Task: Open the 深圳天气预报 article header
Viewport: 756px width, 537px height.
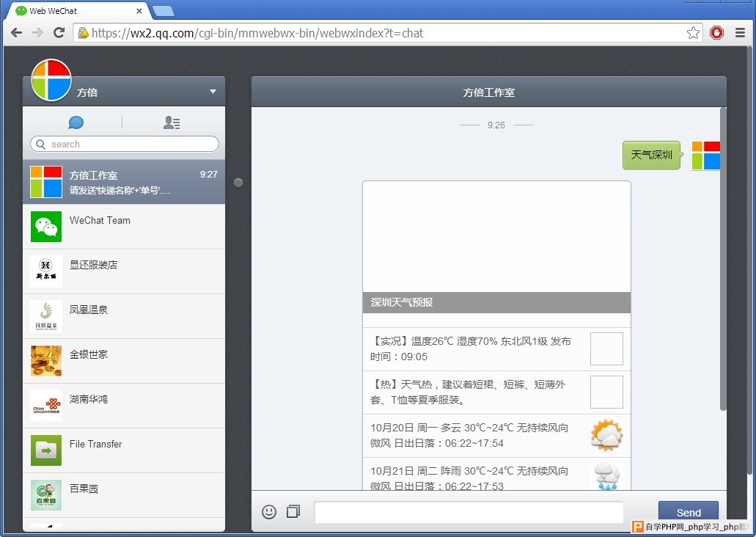Action: point(496,302)
